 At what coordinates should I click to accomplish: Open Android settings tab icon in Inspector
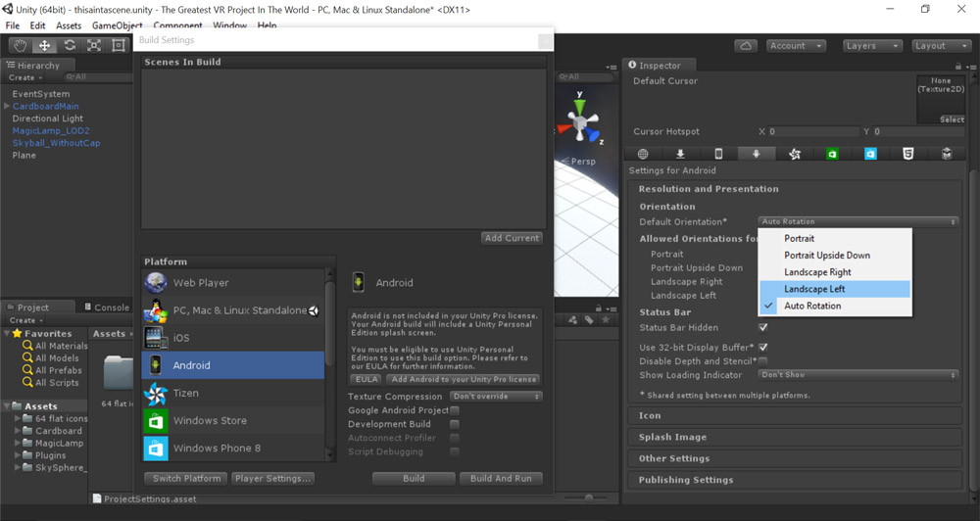click(x=757, y=154)
